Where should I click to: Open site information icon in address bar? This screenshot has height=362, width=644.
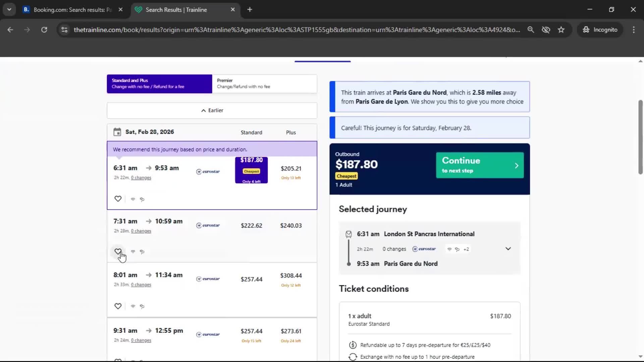[64, 29]
